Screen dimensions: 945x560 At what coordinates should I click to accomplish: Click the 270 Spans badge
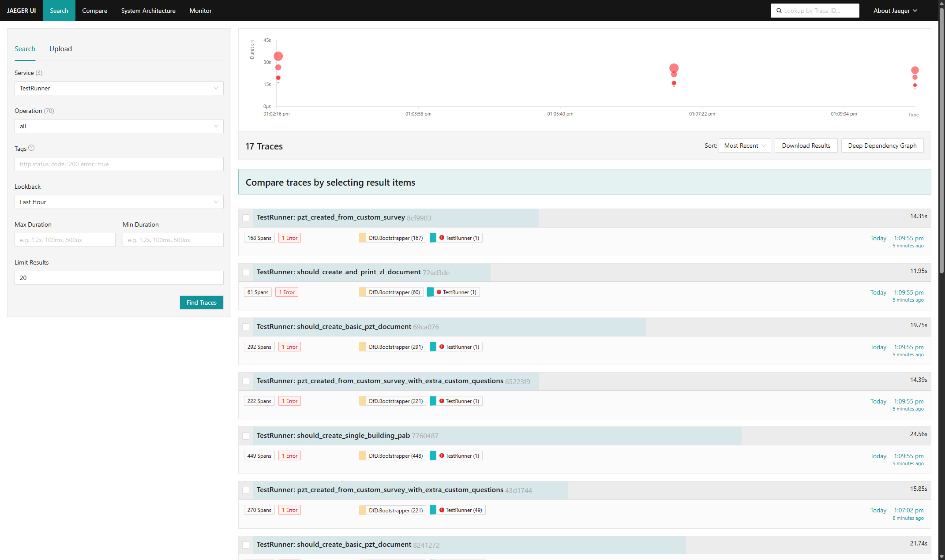(x=259, y=510)
